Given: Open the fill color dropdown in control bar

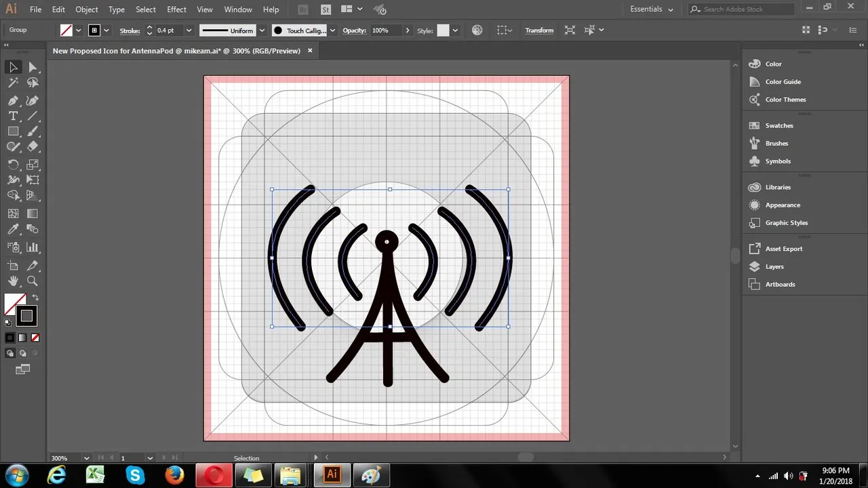Looking at the screenshot, I should 79,30.
